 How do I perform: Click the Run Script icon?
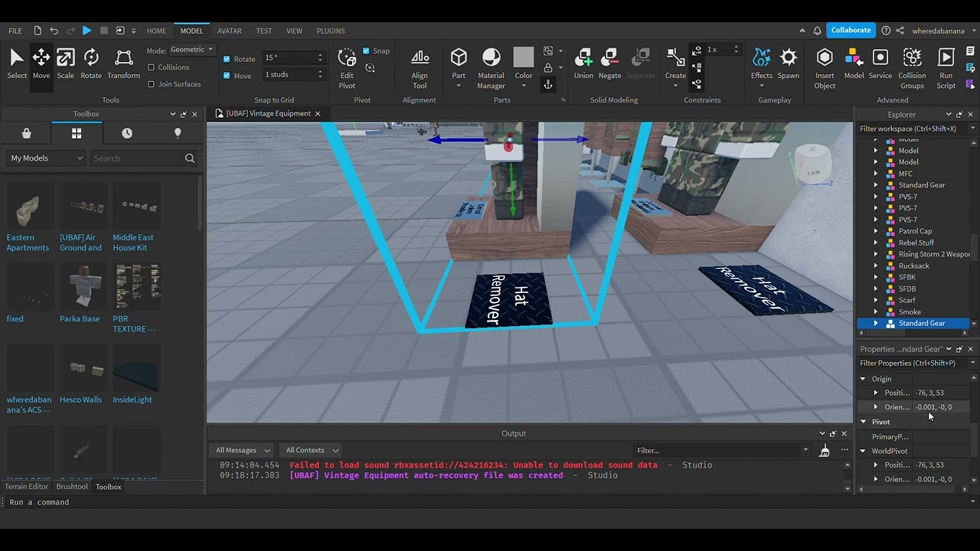tap(946, 61)
